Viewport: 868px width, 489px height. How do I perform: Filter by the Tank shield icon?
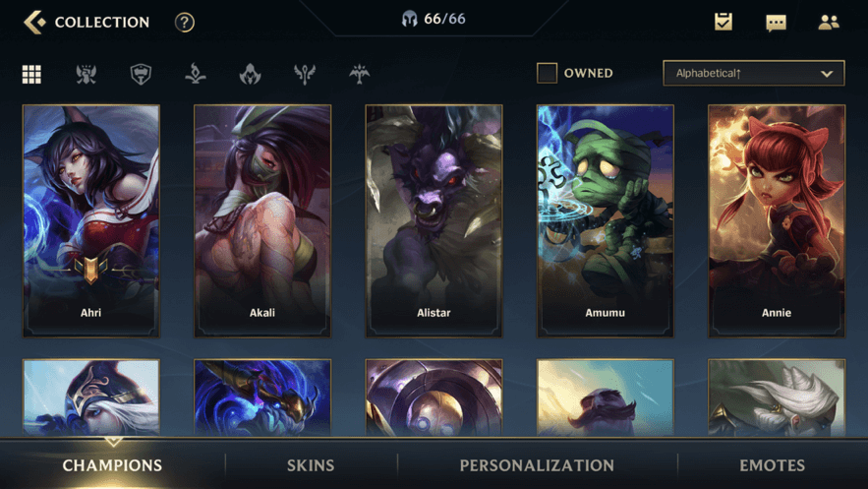(141, 74)
